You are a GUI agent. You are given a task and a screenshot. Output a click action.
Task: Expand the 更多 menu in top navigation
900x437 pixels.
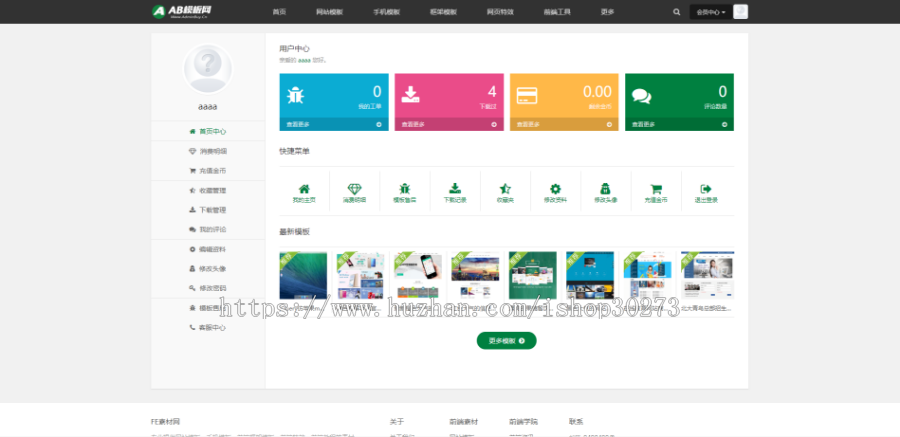608,12
